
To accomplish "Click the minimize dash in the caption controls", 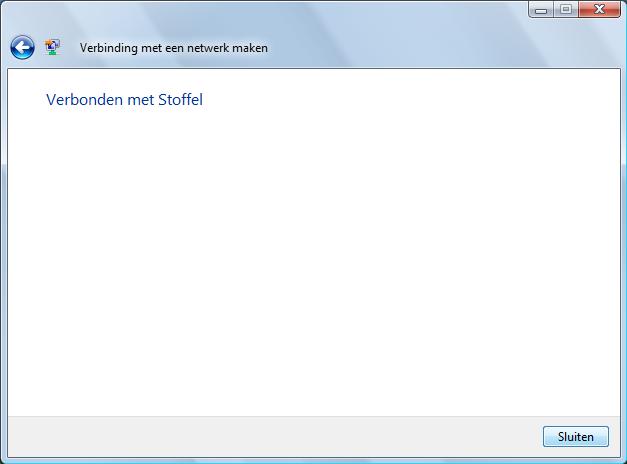I will pyautogui.click(x=541, y=9).
